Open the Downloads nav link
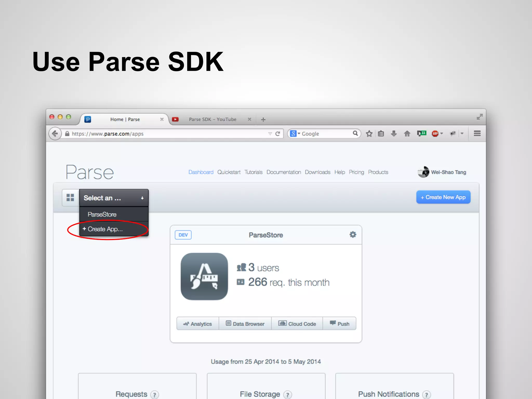 [318, 172]
